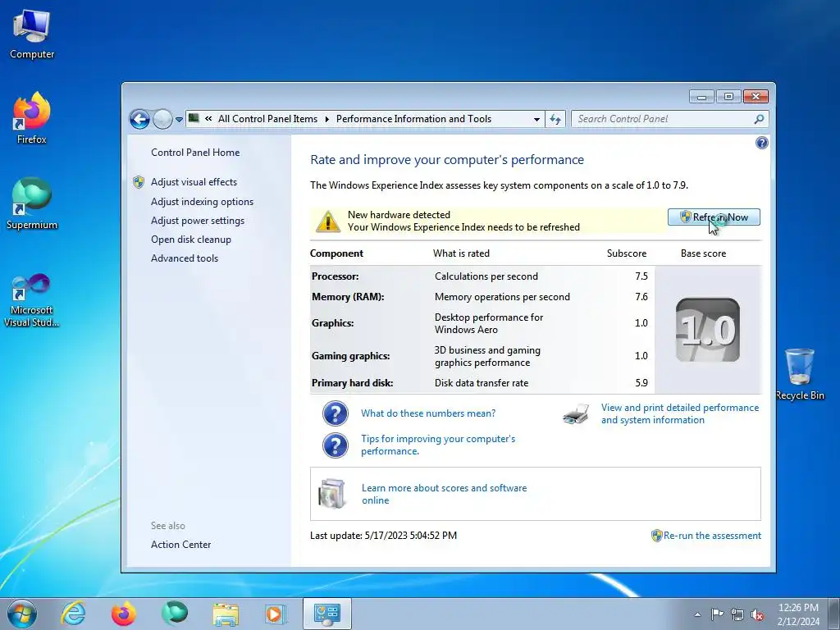
Task: Click the Subscore column header
Action: [626, 253]
